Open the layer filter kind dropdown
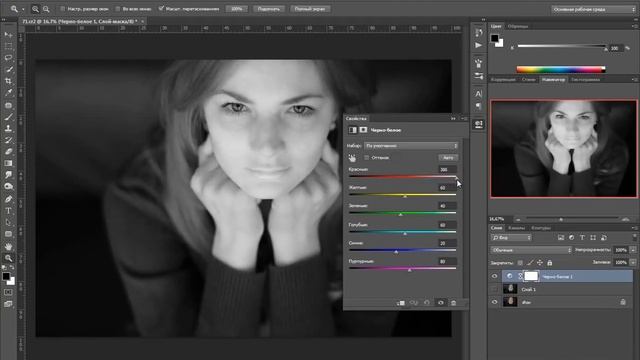640x360 pixels. [511, 238]
